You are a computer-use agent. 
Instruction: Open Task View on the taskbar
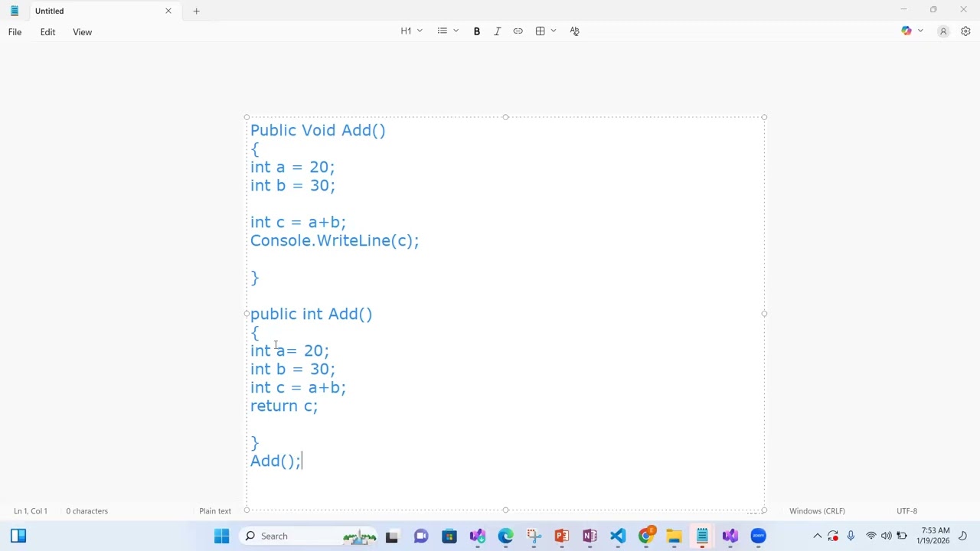[392, 536]
